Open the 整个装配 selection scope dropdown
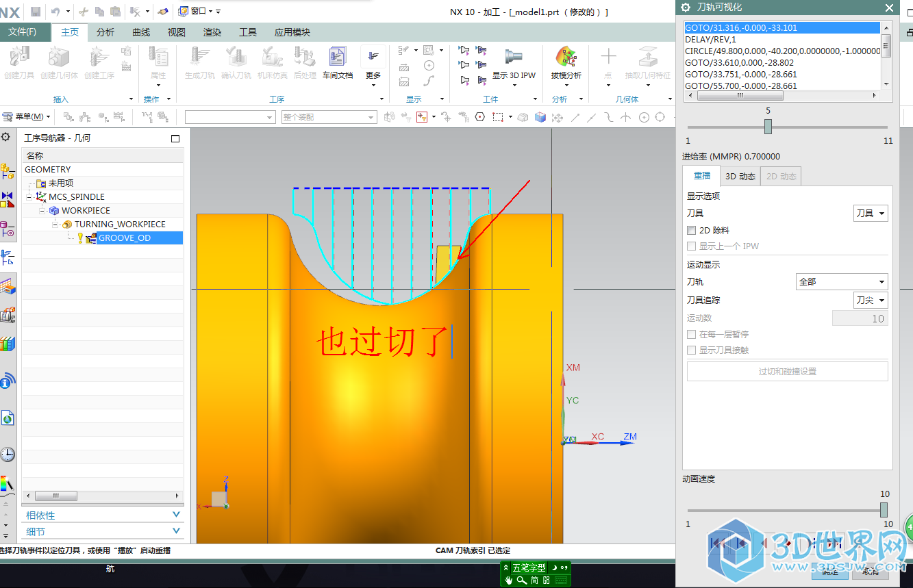This screenshot has width=913, height=588. point(329,117)
